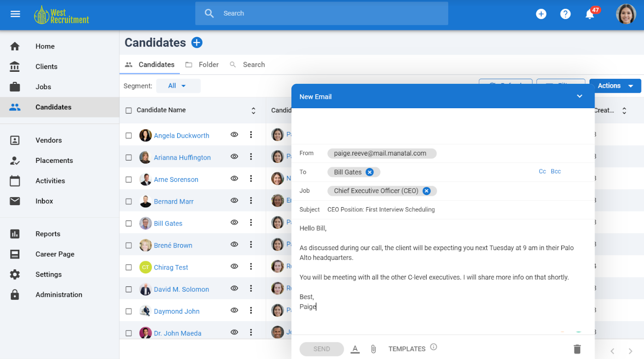Image resolution: width=644 pixels, height=359 pixels.
Task: Check the Chirag Test row checkbox
Action: [129, 267]
